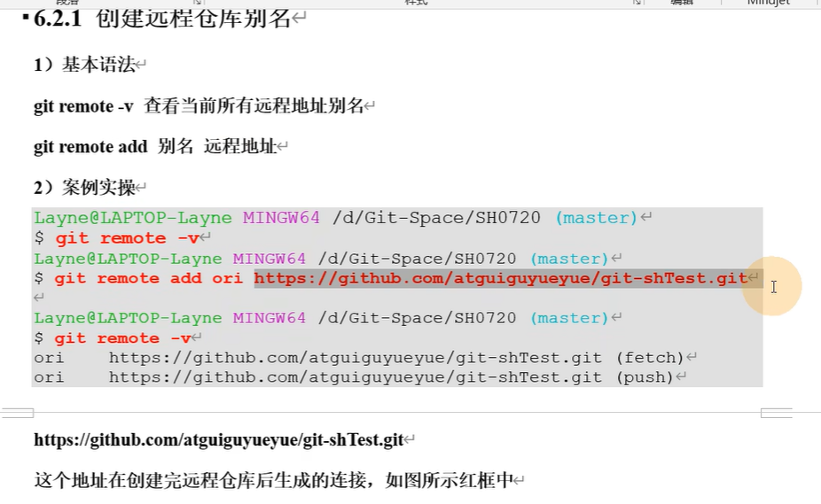The height and width of the screenshot is (504, 821).
Task: Click the highlighted red GitHub URL in the code
Action: pos(501,278)
